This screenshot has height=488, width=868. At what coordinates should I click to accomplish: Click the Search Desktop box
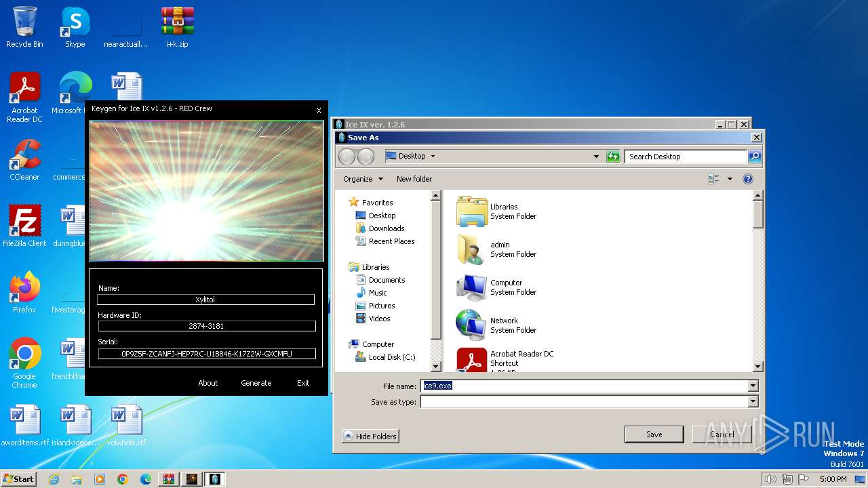(686, 157)
